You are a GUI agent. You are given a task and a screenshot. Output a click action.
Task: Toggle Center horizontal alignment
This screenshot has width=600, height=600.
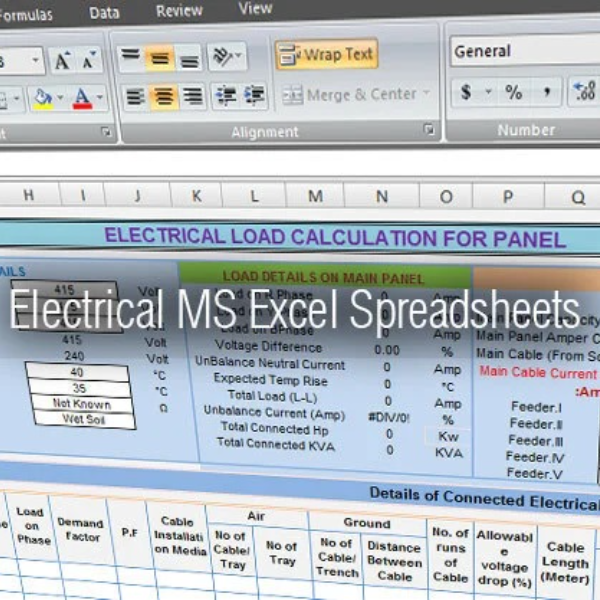164,96
